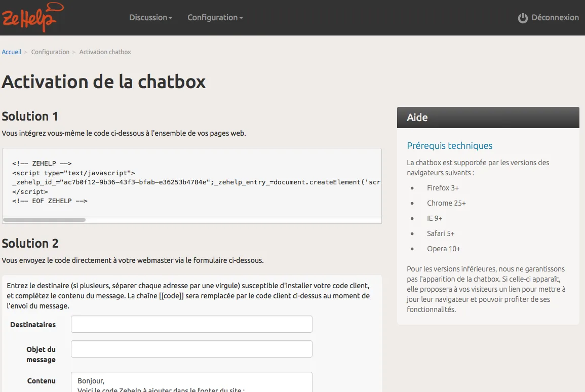Go to Accueil breadcrumb link

12,52
